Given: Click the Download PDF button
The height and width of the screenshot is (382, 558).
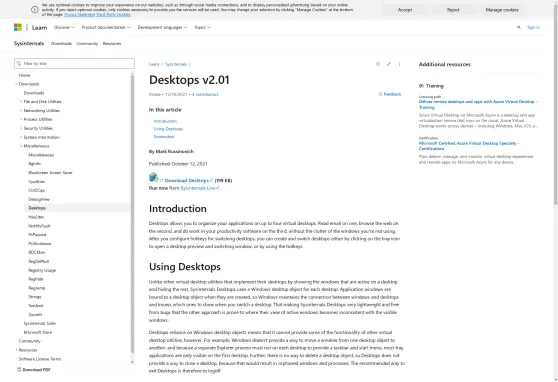Looking at the screenshot, I should [33, 370].
